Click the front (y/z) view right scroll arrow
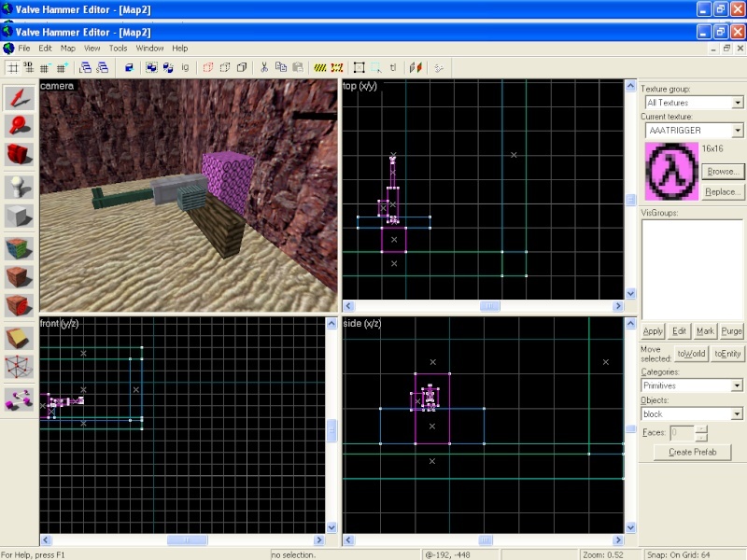Image resolution: width=747 pixels, height=560 pixels. click(319, 540)
